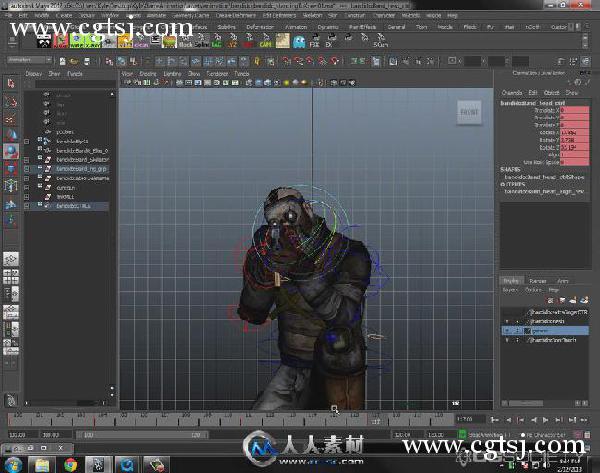Toggle display type box of selected layer
Image resolution: width=600 pixels, height=473 pixels.
(518, 330)
